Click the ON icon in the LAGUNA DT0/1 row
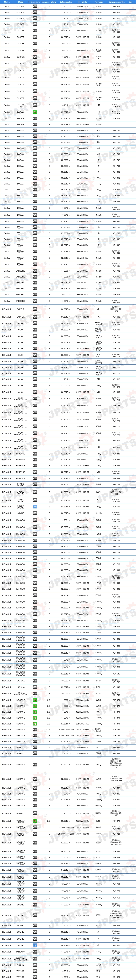This screenshot has height=980, width=136. [35, 687]
